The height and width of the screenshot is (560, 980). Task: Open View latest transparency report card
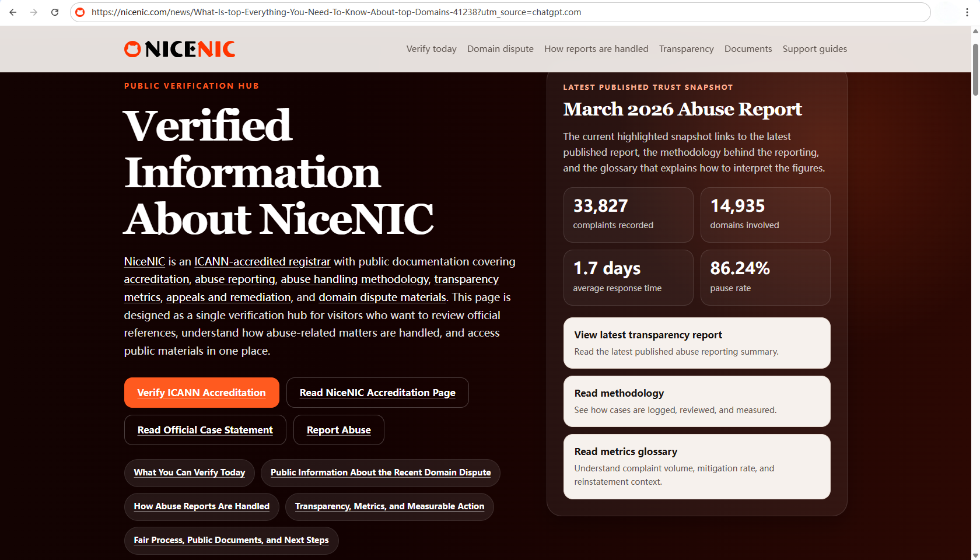(x=697, y=343)
